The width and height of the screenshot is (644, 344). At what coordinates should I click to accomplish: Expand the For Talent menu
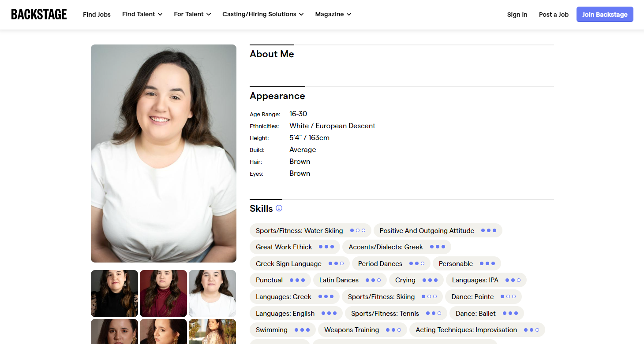pos(192,15)
